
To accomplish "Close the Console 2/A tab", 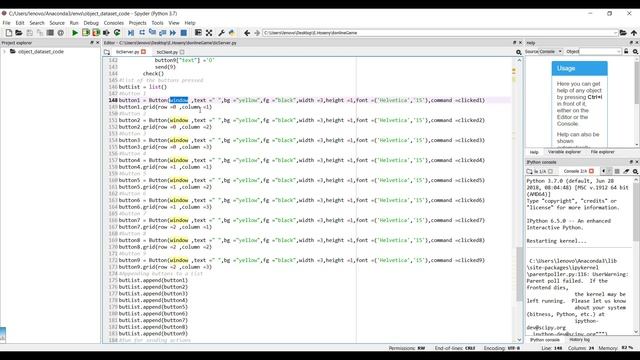I will 591,171.
